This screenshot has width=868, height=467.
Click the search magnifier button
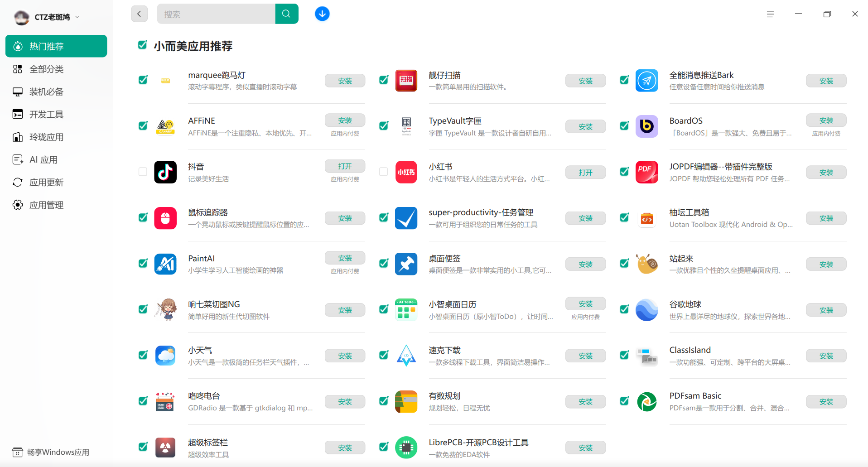coord(286,14)
